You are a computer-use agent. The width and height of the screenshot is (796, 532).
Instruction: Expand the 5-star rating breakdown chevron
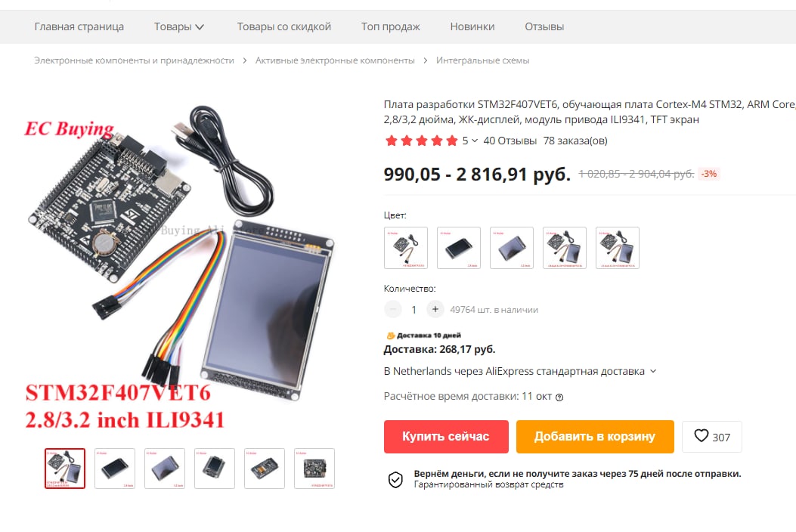[x=475, y=141]
